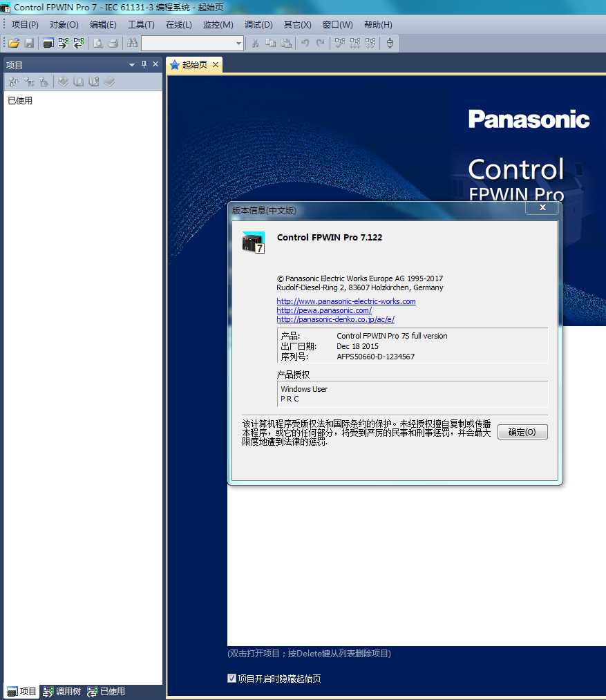Click the Open project folder icon
This screenshot has height=700, width=606.
coord(14,43)
